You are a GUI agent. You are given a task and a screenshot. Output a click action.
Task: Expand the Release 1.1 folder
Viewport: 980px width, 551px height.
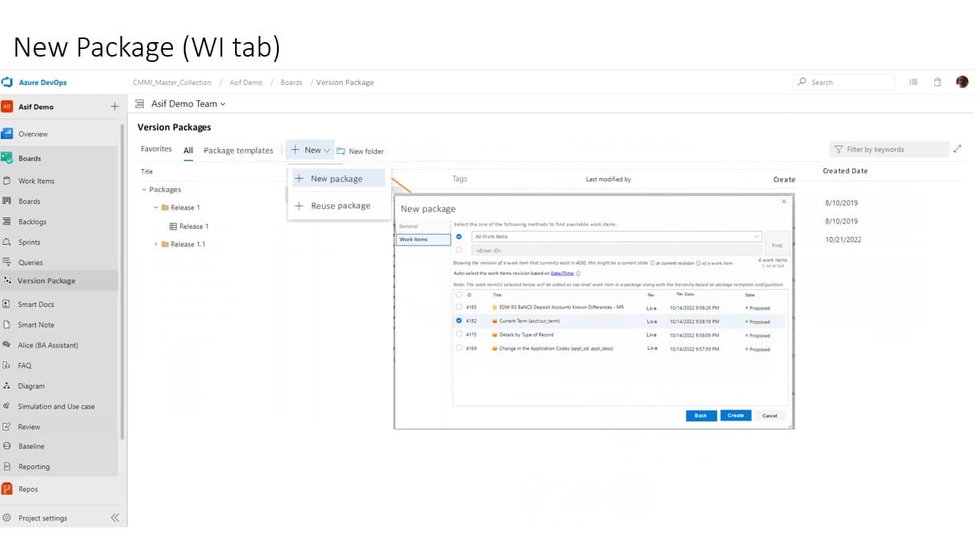(155, 244)
